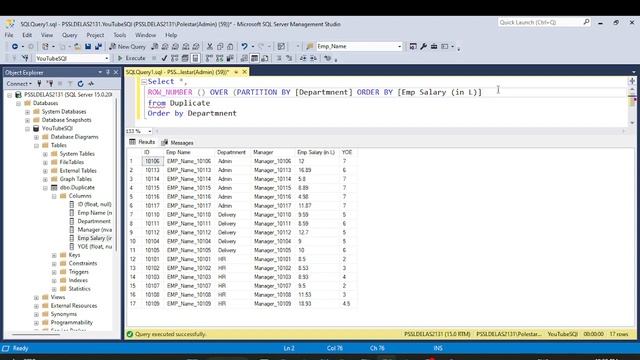
Task: Open the Tools menu
Action: pyautogui.click(x=120, y=35)
